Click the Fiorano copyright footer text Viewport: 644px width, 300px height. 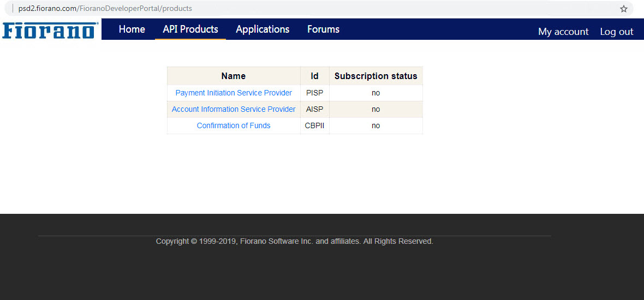coord(295,241)
